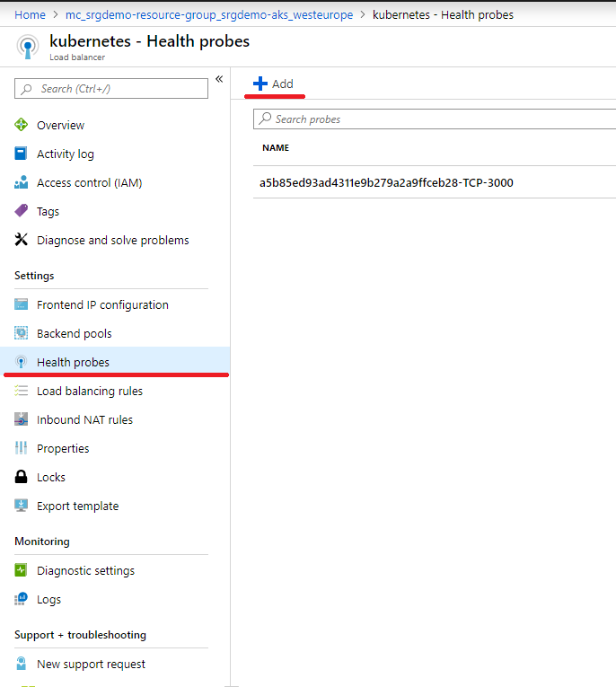Collapse the sidebar with double chevron
This screenshot has height=687, width=616.
219,79
